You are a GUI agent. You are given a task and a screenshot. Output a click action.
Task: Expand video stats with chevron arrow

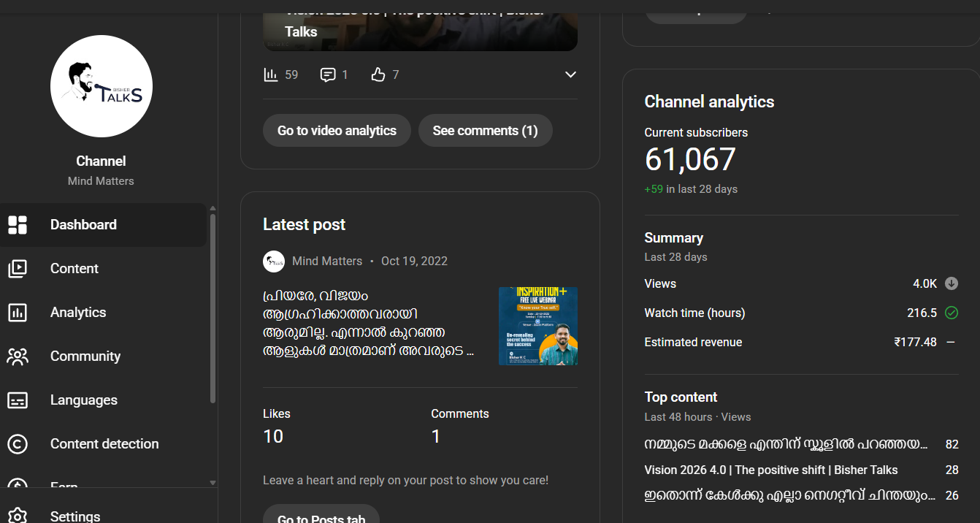click(570, 75)
